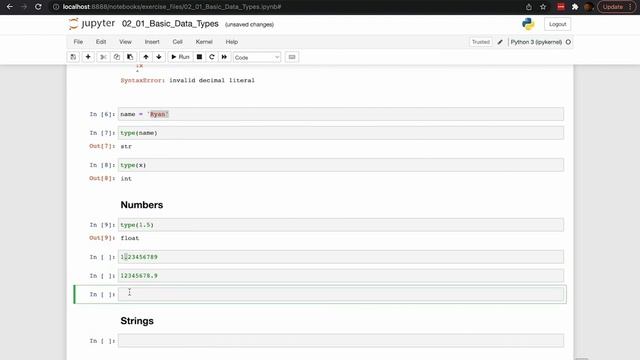
Task: Click the SyntaxError message text
Action: coord(187,80)
